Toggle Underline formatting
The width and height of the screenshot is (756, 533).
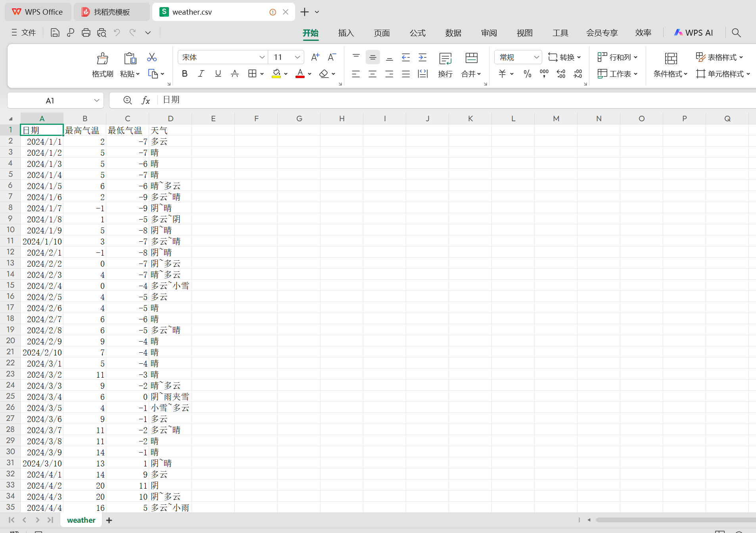coord(218,74)
